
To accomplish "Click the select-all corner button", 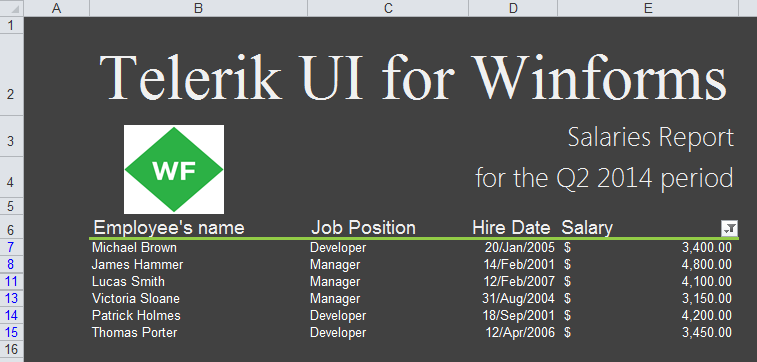I will pos(12,8).
